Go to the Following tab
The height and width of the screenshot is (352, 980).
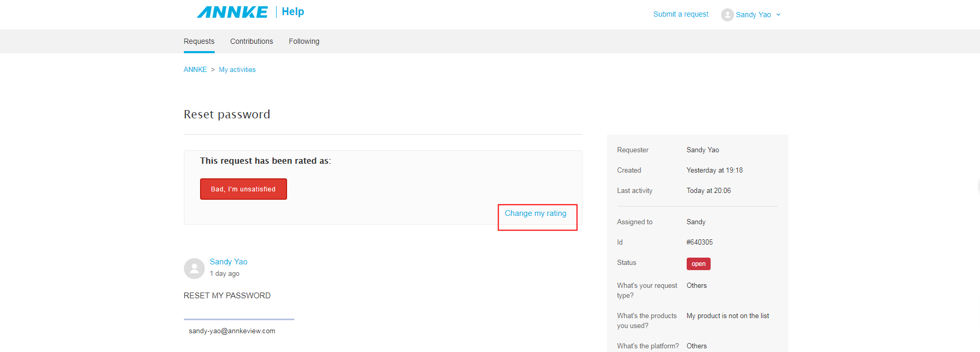coord(304,41)
